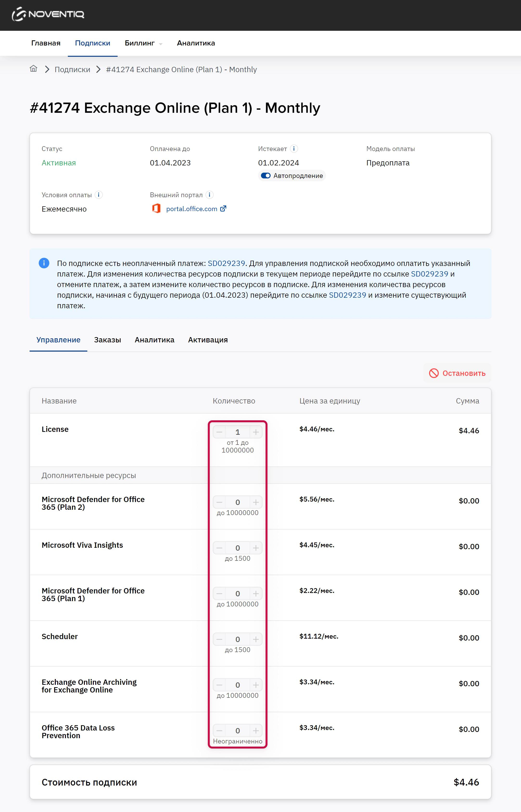
Task: Switch to the Активация tab
Action: click(x=208, y=340)
